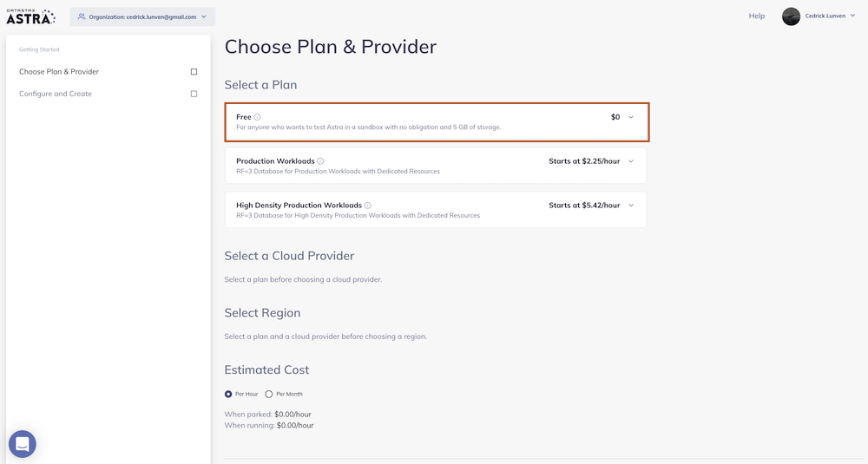Click the organization people icon
This screenshot has width=868, height=464.
click(82, 16)
